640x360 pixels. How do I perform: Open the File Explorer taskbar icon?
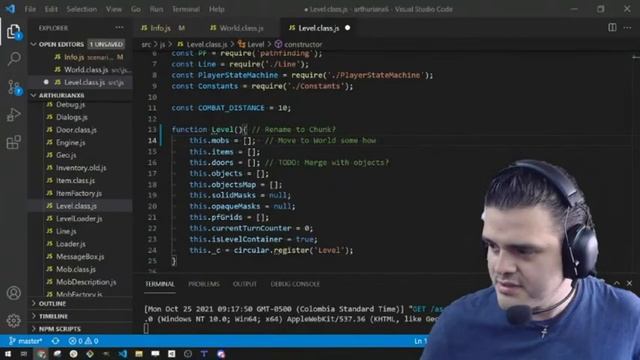139,354
